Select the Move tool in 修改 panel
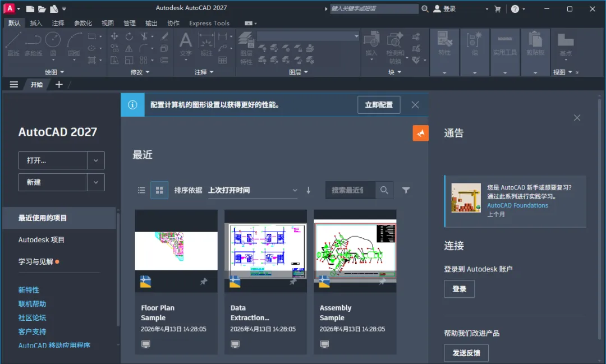Screen dimensions: 606x364 coord(114,36)
